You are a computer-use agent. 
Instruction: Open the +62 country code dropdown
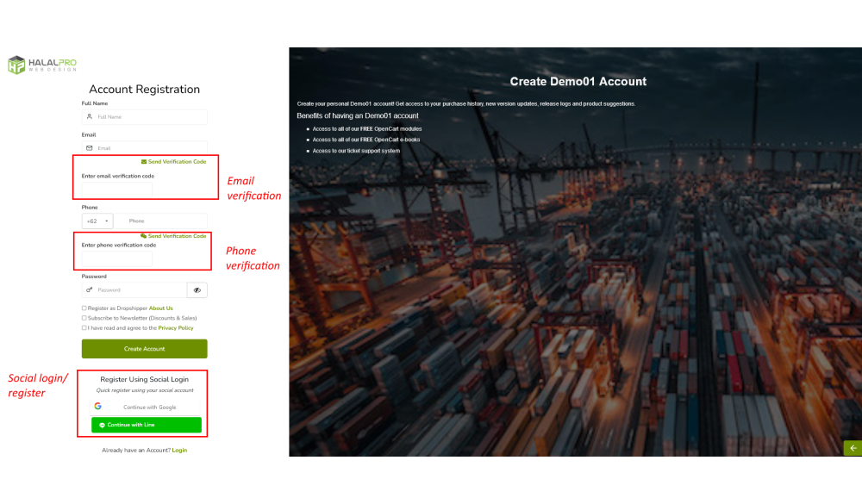(97, 221)
